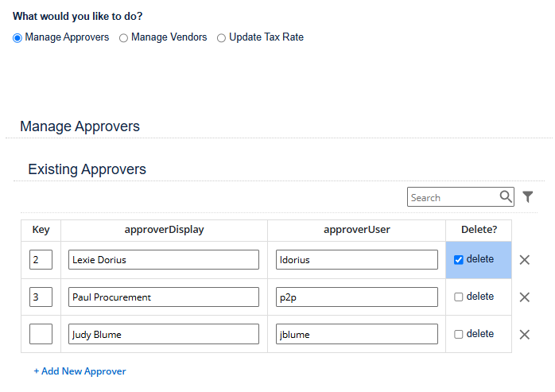Click the Add New Approver link

point(80,371)
